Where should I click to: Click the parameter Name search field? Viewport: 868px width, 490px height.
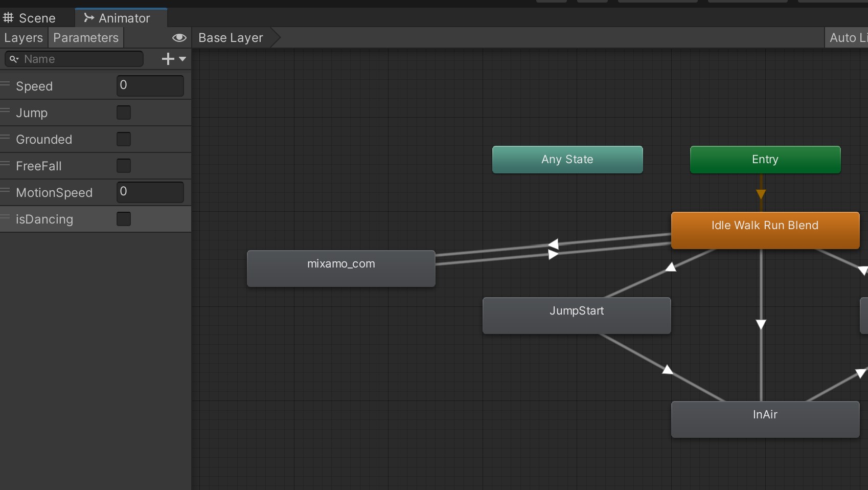pos(74,59)
